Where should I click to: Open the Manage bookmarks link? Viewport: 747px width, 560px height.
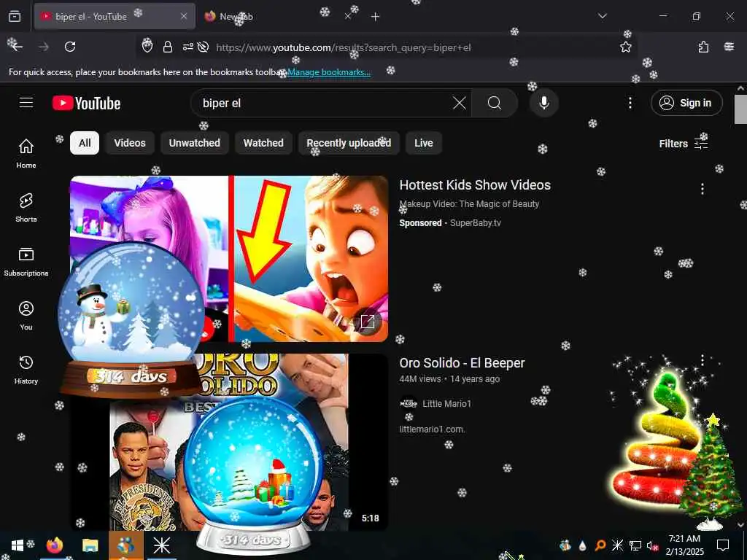point(329,72)
